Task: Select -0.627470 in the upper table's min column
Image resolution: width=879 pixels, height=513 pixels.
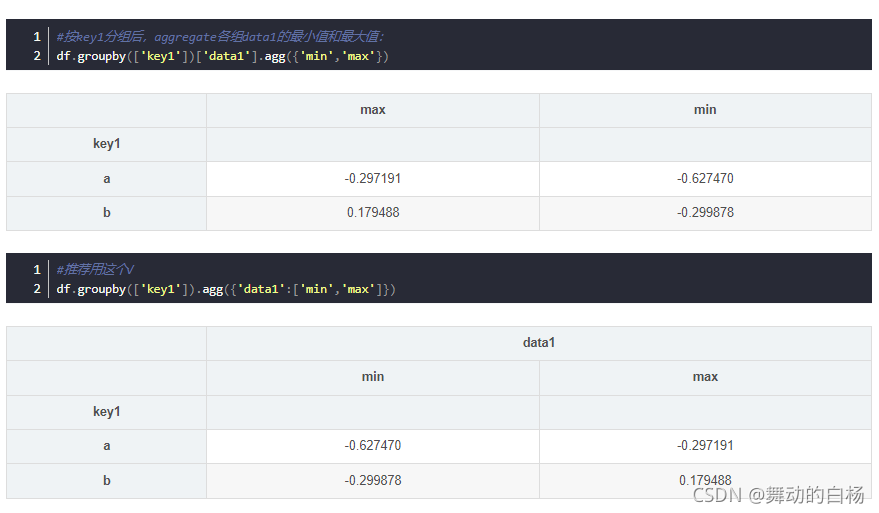Action: pyautogui.click(x=705, y=179)
